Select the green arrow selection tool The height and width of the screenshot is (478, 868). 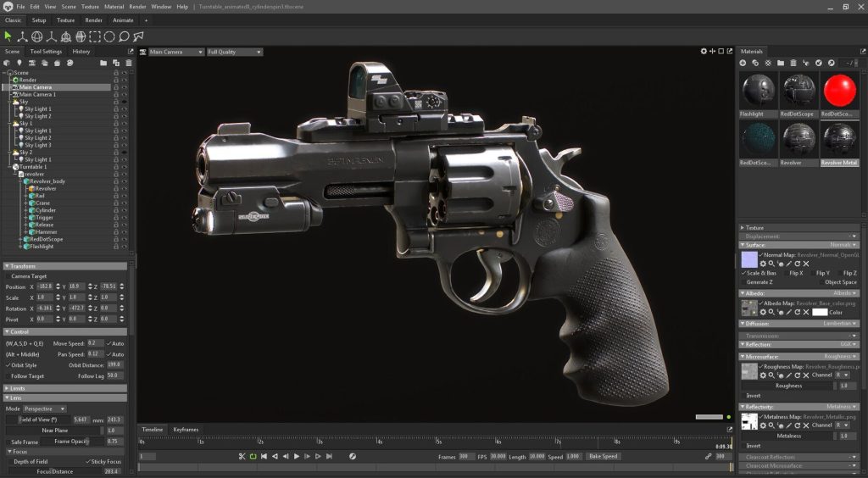8,36
